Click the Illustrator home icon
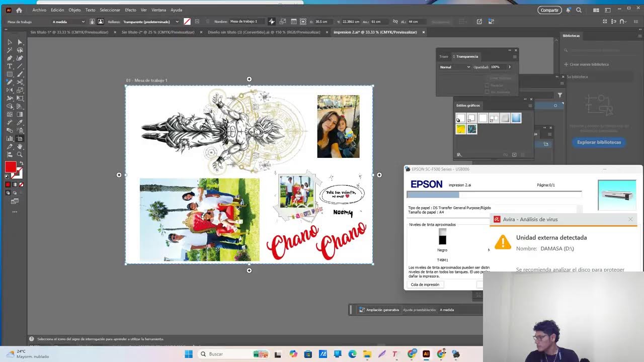This screenshot has height=362, width=644. tap(19, 10)
